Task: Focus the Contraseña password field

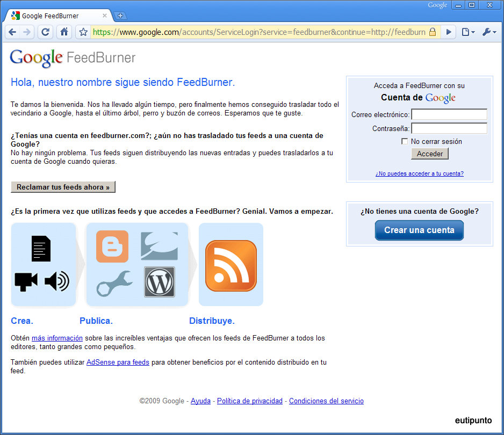Action: (449, 128)
